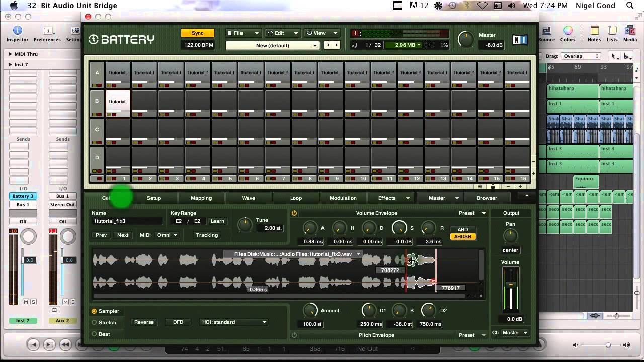Click the Tracking button
The image size is (644, 362).
tap(207, 235)
